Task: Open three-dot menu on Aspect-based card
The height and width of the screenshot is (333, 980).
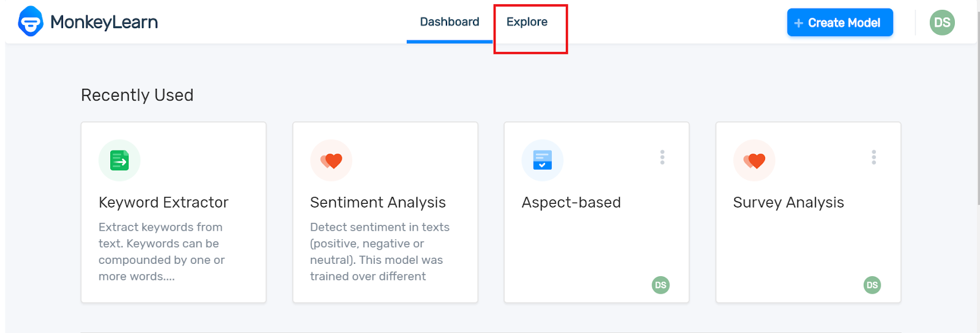Action: (x=662, y=157)
